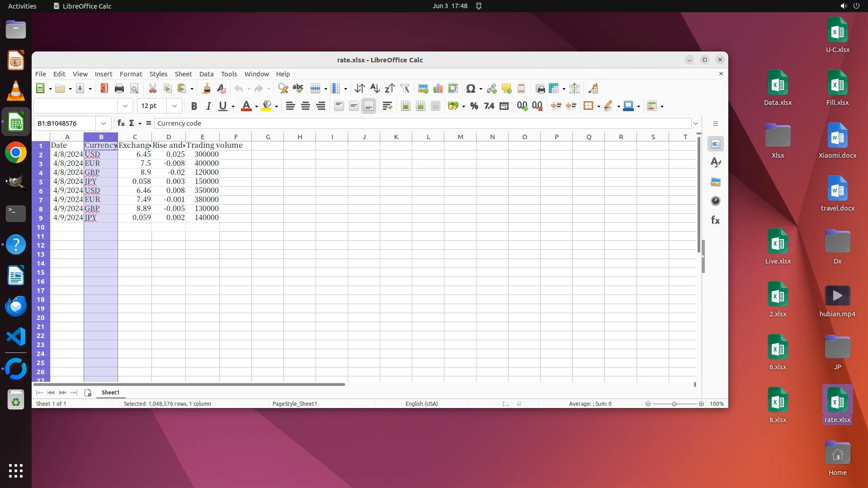Open the Name Box dropdown arrow
The width and height of the screenshot is (868, 488).
point(104,123)
